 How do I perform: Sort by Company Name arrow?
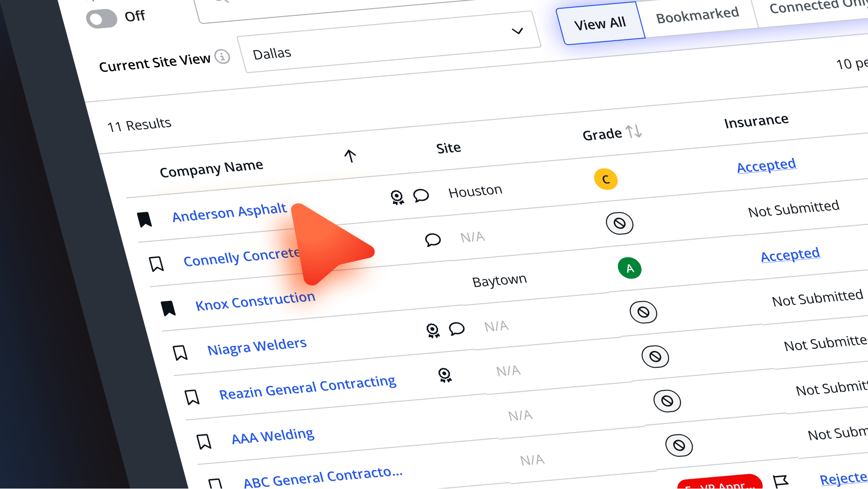(x=350, y=156)
